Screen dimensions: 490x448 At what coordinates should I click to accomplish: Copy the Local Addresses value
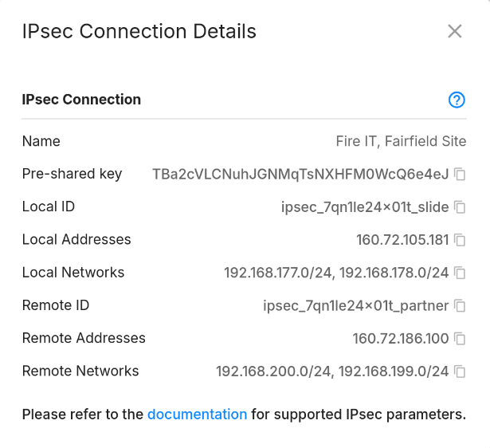point(460,240)
